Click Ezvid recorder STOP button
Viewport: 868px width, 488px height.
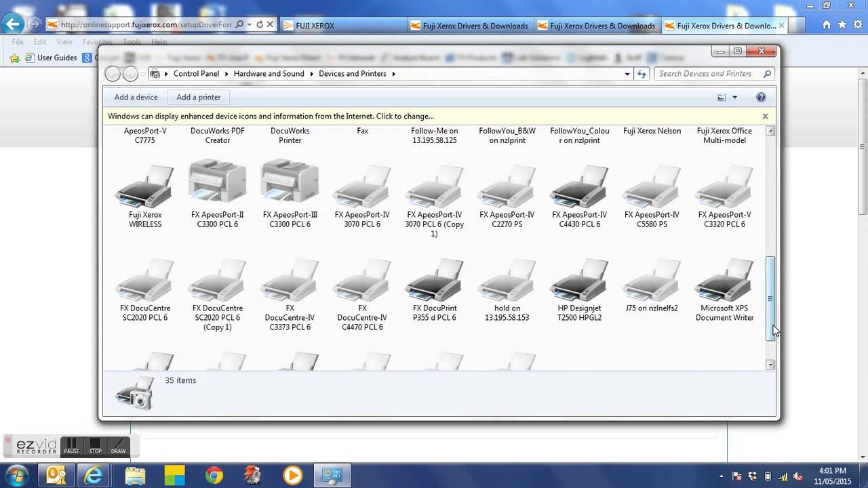pos(95,446)
